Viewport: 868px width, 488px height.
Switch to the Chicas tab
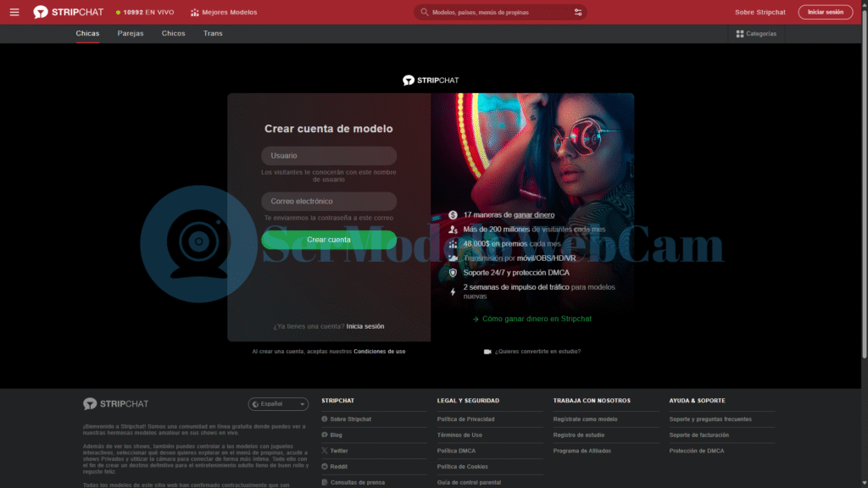tap(87, 34)
